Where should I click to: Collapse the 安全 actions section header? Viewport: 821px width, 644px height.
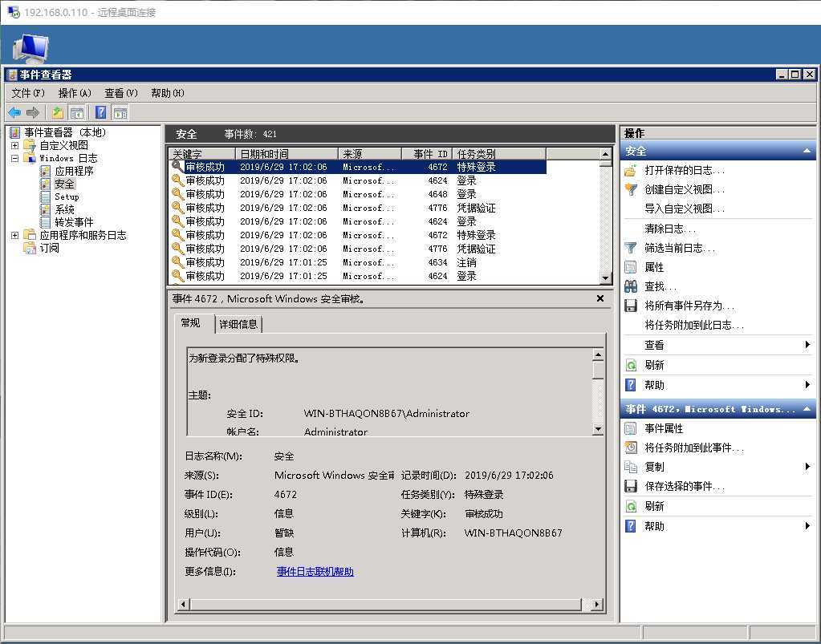tap(807, 151)
